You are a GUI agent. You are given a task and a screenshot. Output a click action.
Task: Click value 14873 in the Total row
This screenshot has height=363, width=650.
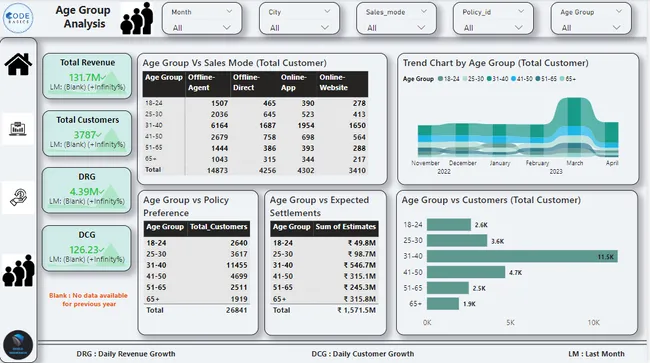[x=217, y=170]
